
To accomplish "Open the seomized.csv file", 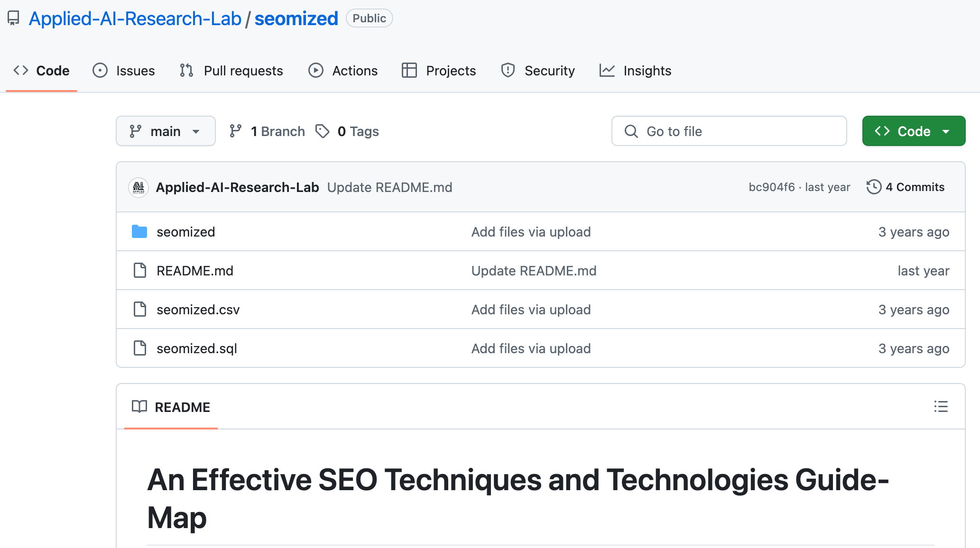I will tap(198, 310).
